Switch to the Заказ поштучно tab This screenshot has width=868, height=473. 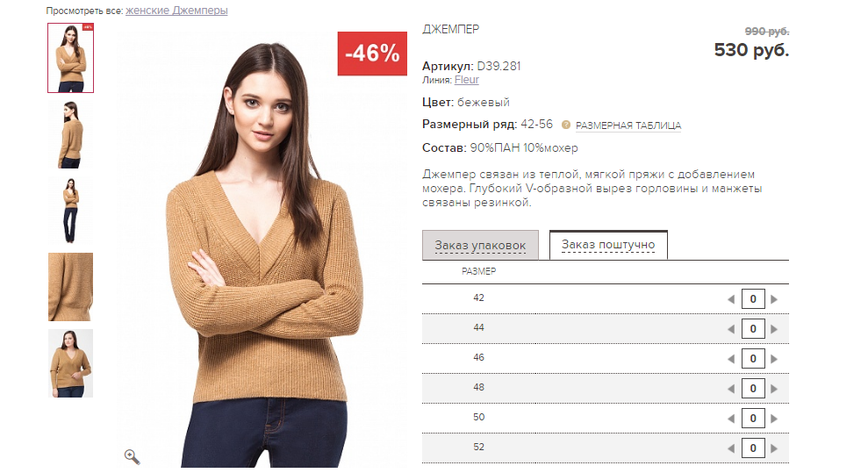click(608, 245)
